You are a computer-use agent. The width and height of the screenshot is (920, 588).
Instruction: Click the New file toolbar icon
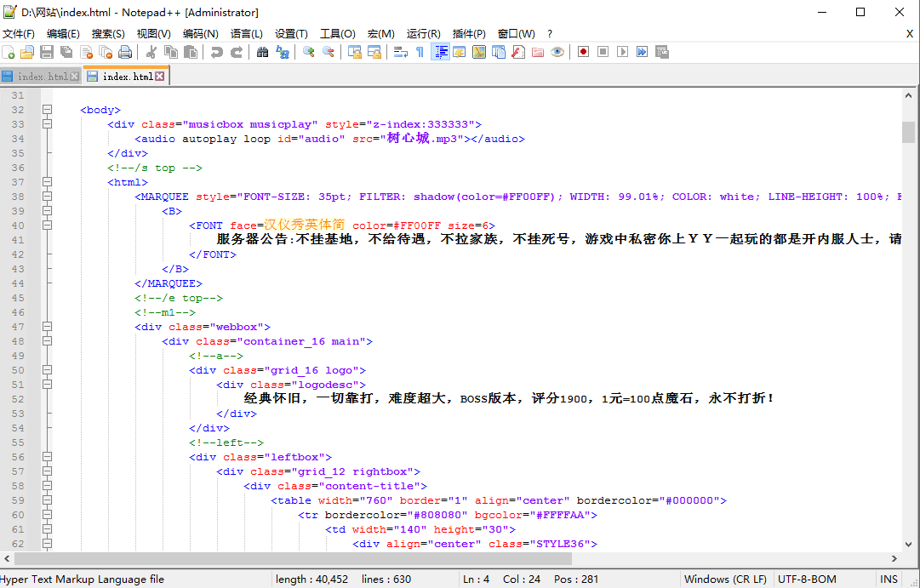click(x=8, y=52)
